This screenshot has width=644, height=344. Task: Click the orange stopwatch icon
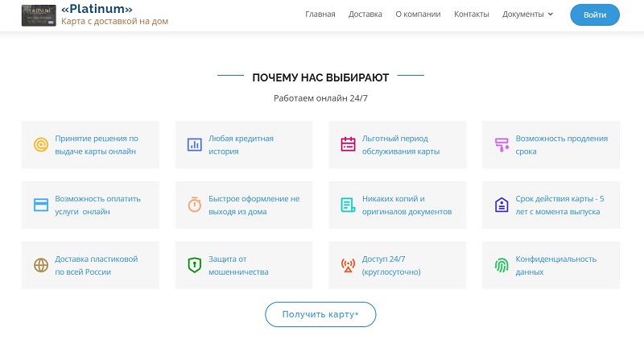(x=194, y=205)
